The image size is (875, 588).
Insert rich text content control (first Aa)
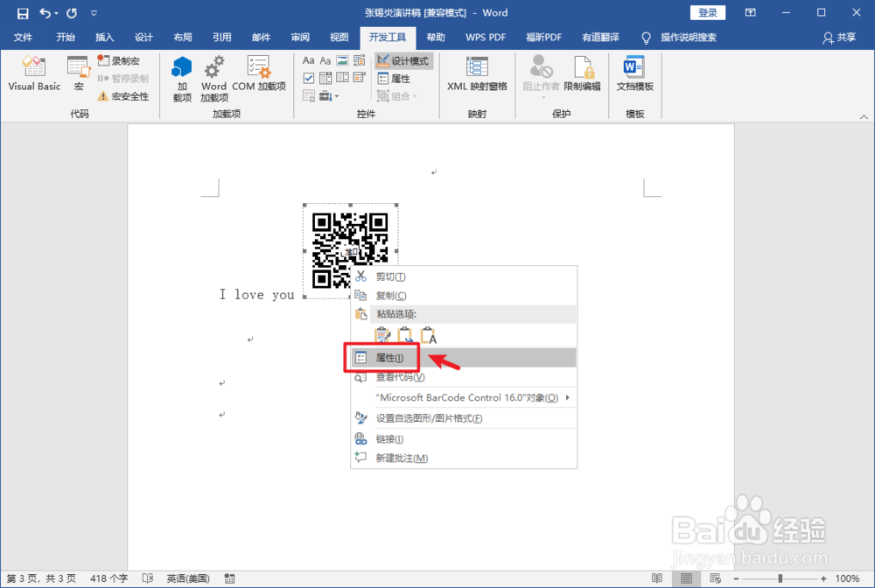click(309, 60)
